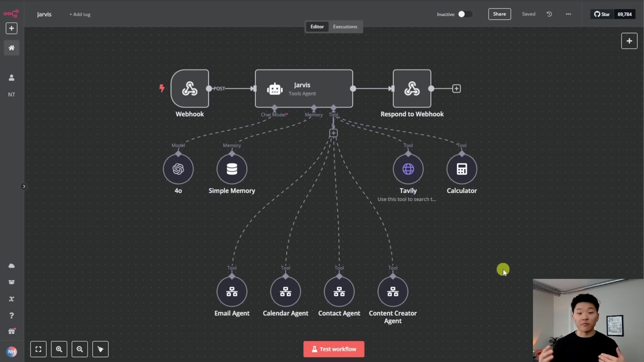Select the Calendar Agent node
This screenshot has width=644, height=362.
(286, 292)
